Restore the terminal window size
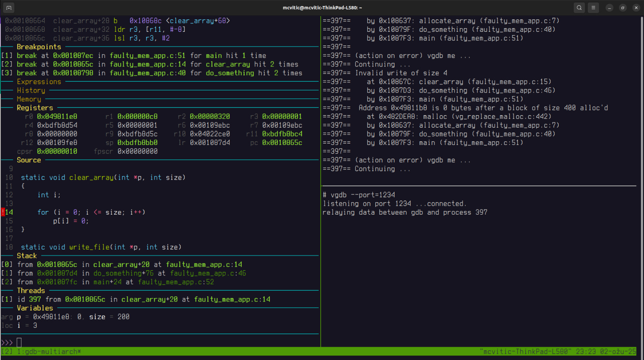Screen dimensions: 644x360 [623, 8]
